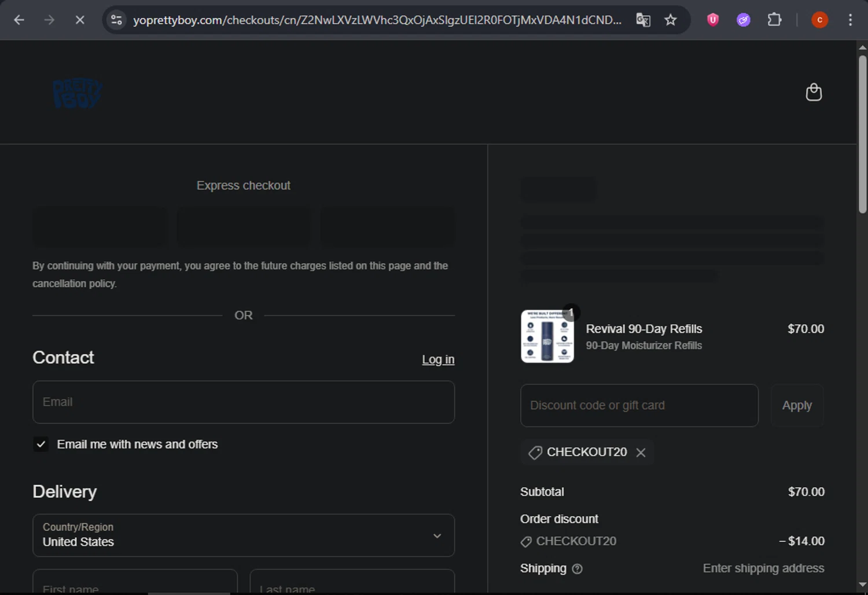The width and height of the screenshot is (868, 595).
Task: Apply the discount code
Action: click(797, 405)
